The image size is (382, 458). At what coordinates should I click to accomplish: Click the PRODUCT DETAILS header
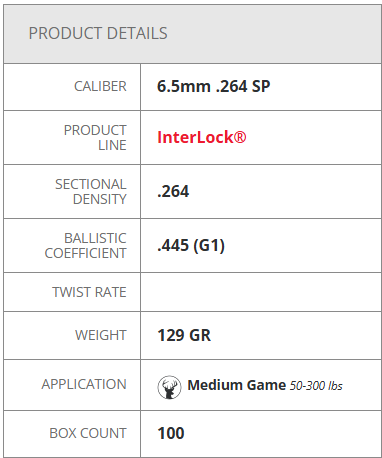pos(98,33)
